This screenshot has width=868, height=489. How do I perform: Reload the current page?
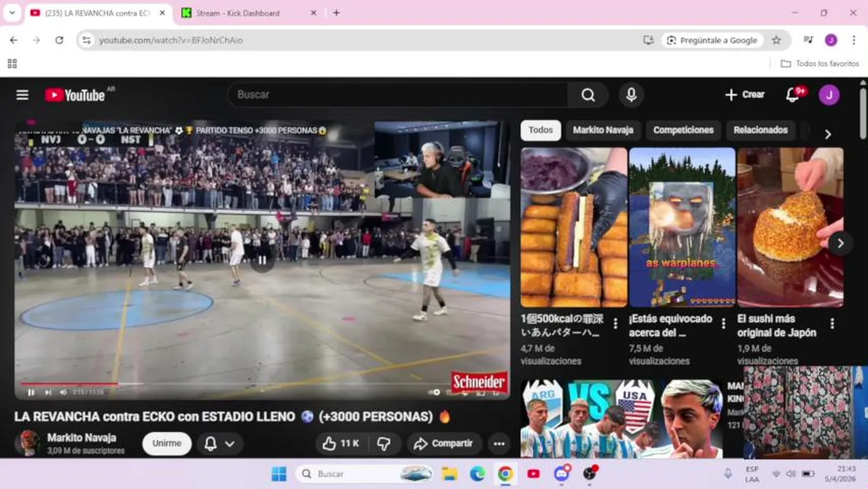(59, 40)
